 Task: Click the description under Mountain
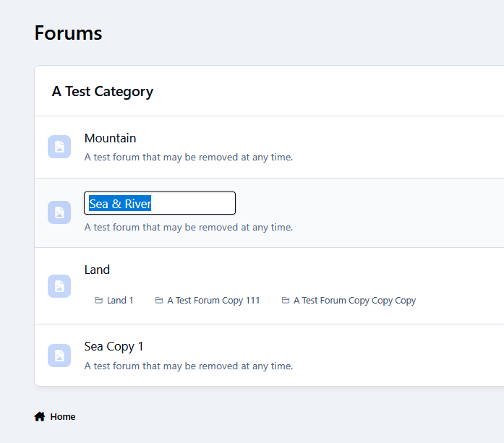click(188, 157)
